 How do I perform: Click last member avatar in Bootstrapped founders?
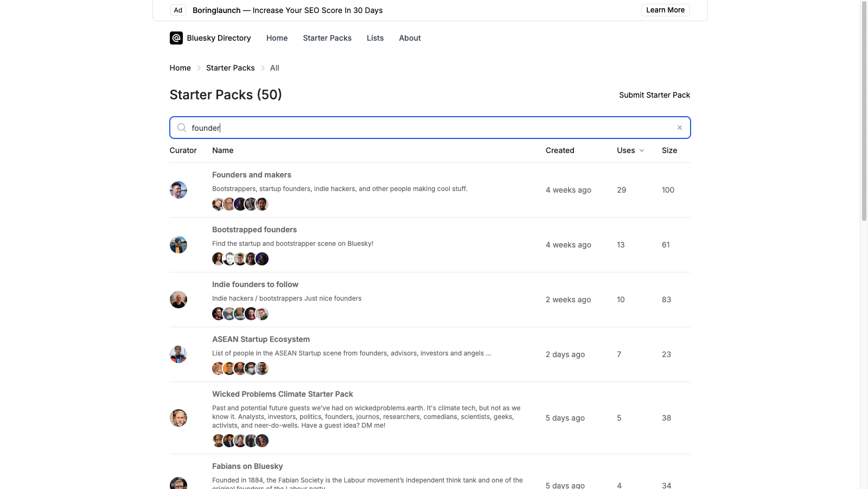pos(262,259)
